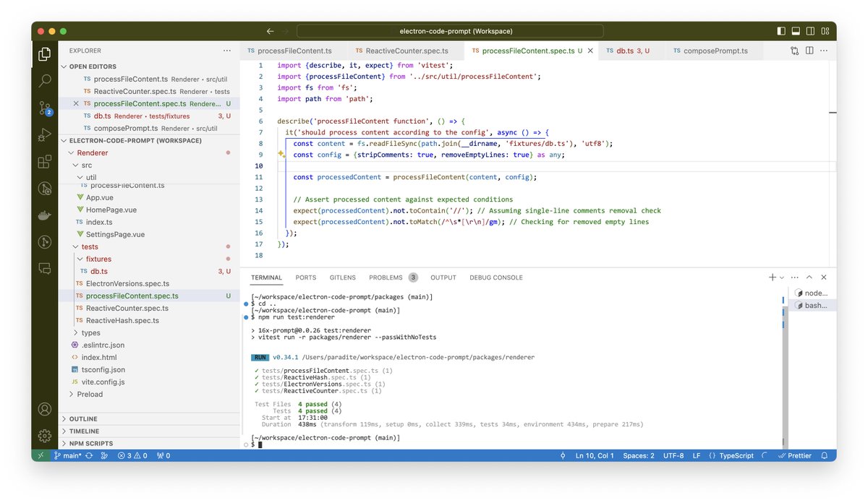The image size is (868, 503).
Task: Open the Search view in activity bar
Action: click(45, 81)
